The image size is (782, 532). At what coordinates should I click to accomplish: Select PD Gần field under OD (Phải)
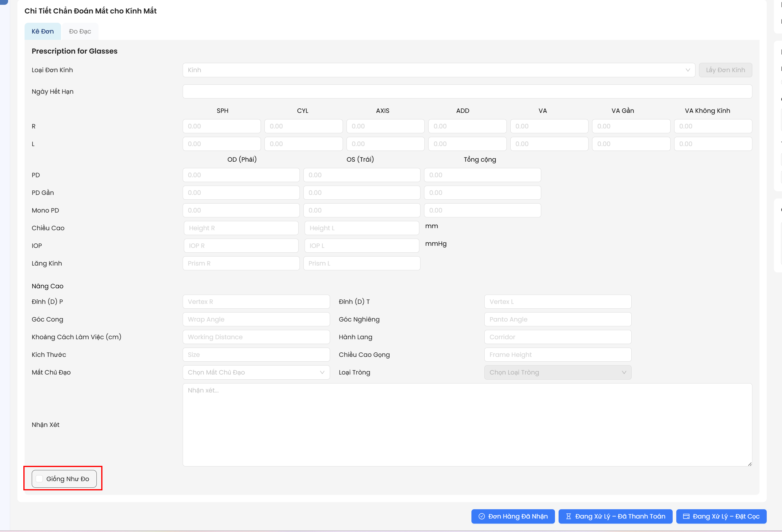tap(241, 193)
